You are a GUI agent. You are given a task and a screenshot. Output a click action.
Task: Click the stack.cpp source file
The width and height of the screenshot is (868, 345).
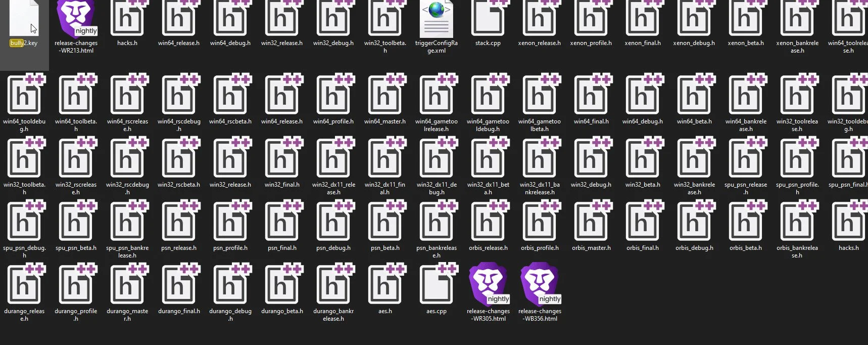(488, 19)
